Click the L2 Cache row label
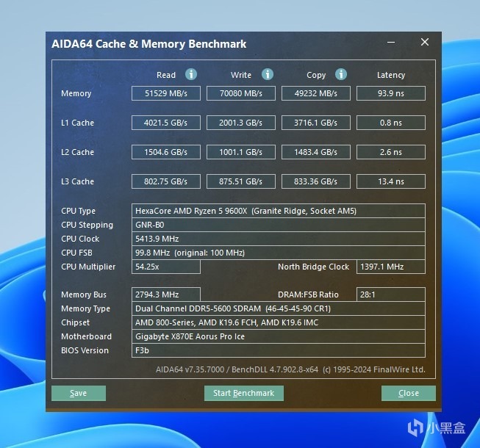This screenshot has height=448, width=480. (x=77, y=152)
